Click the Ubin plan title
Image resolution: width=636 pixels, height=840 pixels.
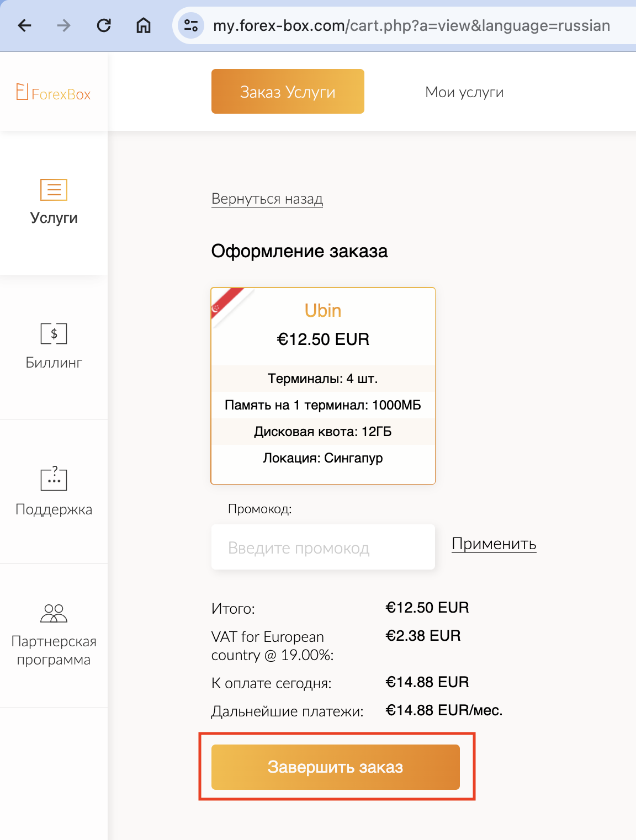tap(323, 311)
